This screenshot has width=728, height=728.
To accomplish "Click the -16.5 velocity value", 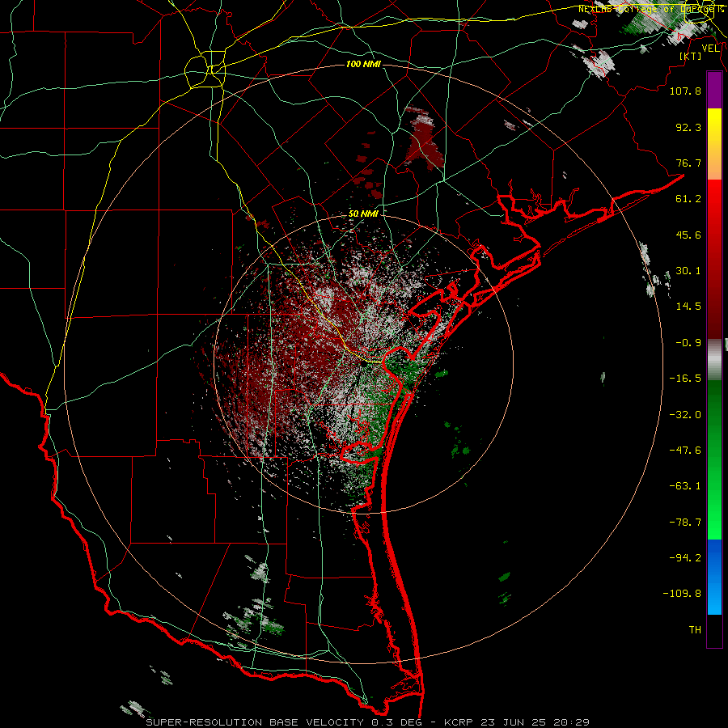I will point(685,379).
